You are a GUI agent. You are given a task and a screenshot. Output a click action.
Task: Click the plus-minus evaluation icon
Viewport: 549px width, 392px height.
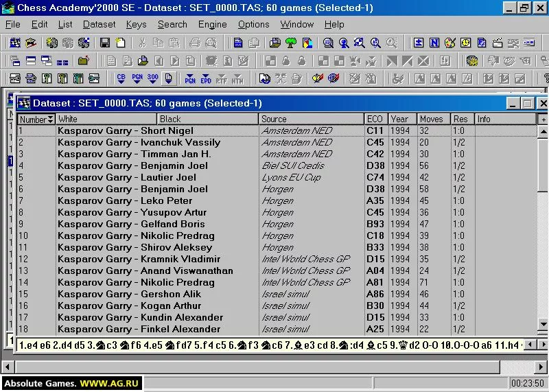[419, 43]
